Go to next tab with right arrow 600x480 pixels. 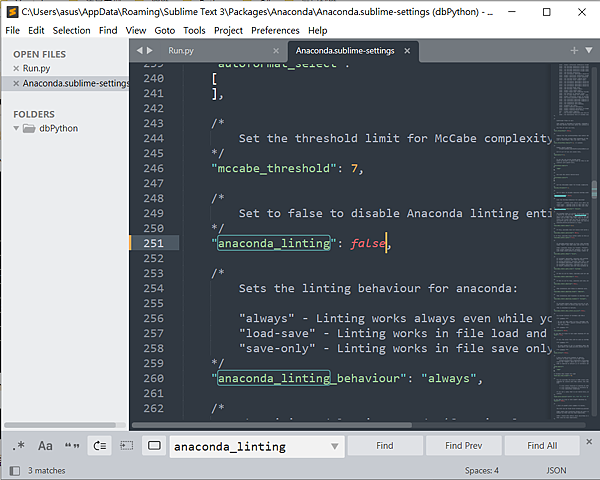(150, 50)
